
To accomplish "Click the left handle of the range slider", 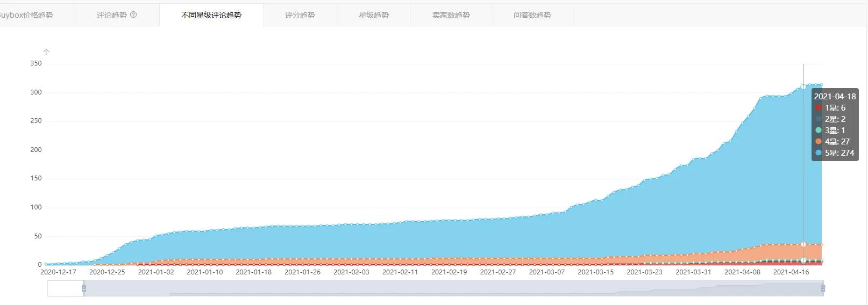I will click(84, 288).
